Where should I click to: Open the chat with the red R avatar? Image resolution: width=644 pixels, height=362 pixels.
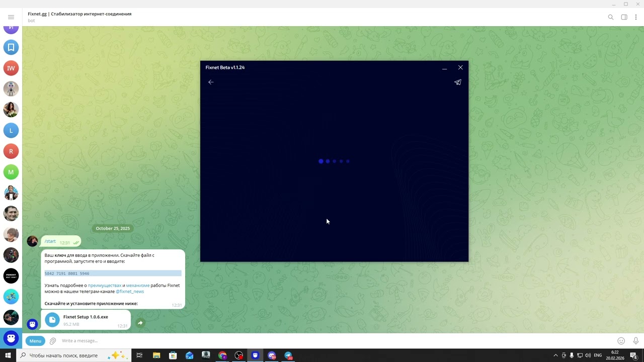(x=11, y=151)
